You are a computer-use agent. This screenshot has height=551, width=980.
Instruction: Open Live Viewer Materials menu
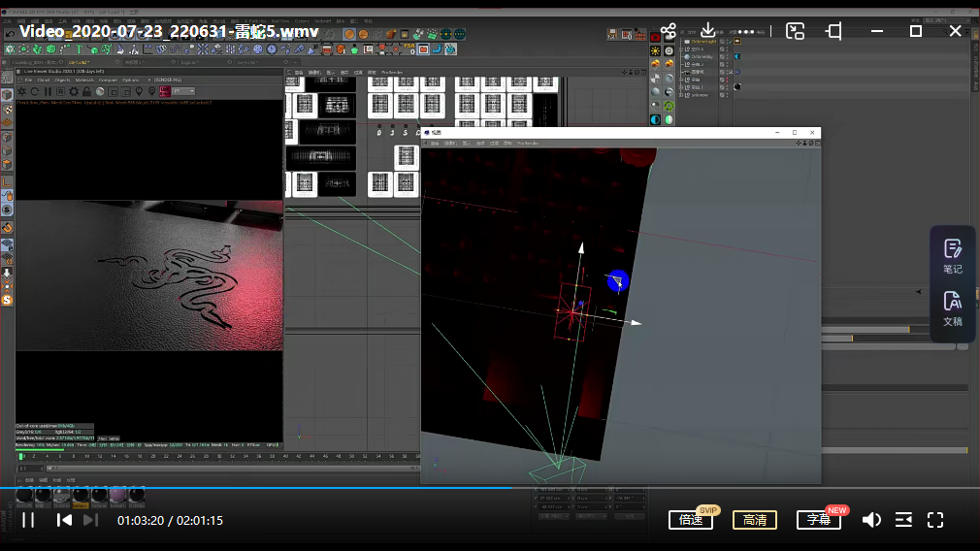point(84,80)
